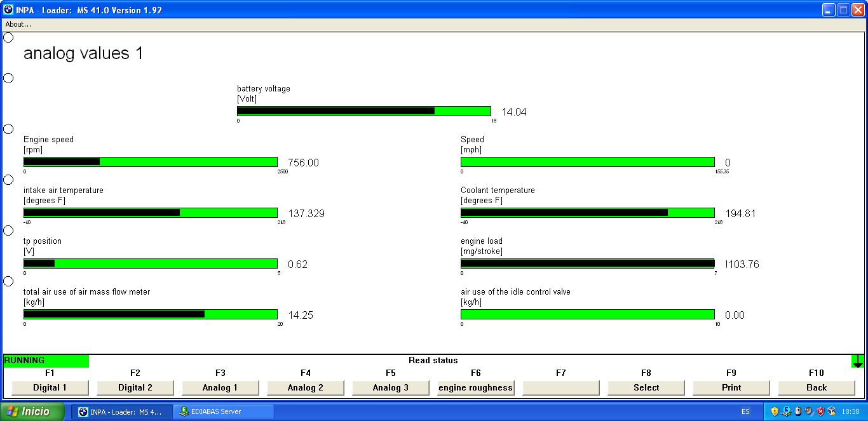Click the Digital 1 button
Screen dimensions: 868x421
(50, 387)
